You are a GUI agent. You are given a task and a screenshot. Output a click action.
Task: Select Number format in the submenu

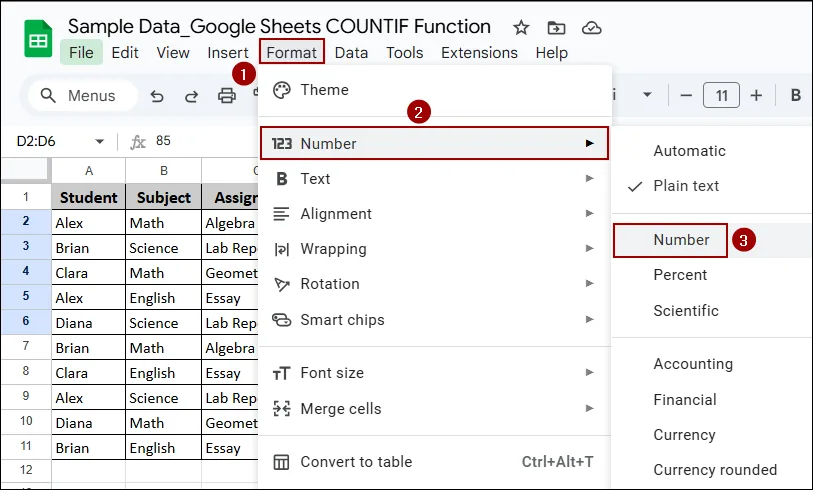(712, 240)
